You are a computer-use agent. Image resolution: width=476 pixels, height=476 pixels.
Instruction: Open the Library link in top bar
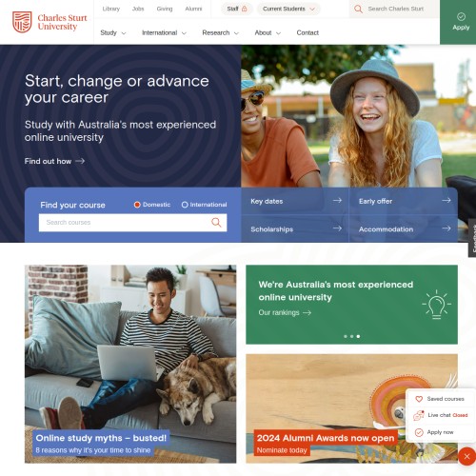(111, 9)
